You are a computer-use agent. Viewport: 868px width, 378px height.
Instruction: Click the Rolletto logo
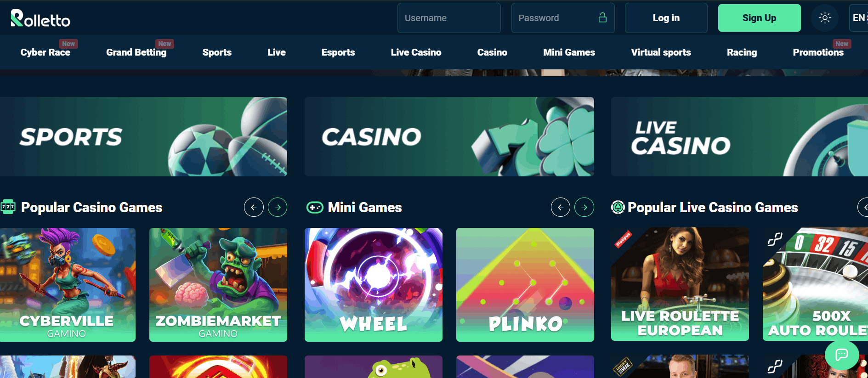coord(40,18)
